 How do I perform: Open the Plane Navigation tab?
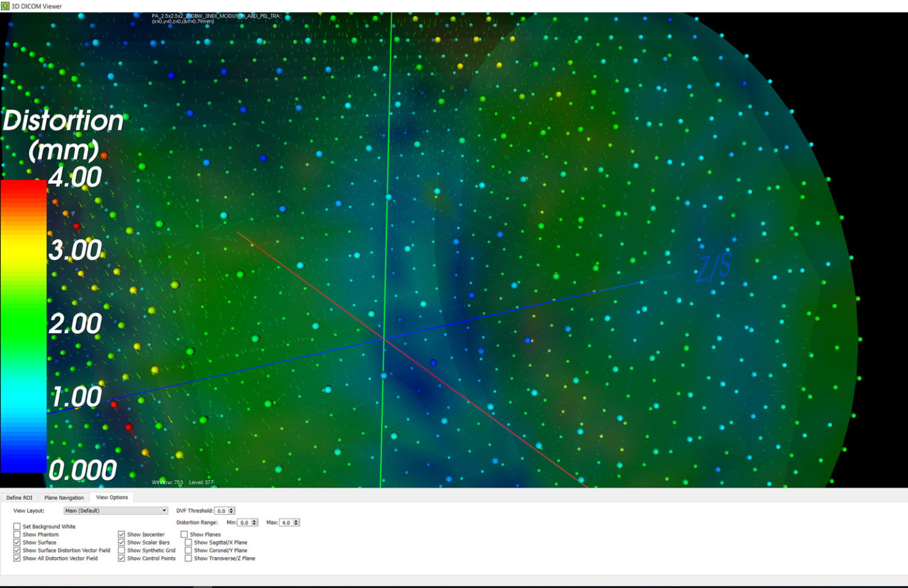[64, 497]
